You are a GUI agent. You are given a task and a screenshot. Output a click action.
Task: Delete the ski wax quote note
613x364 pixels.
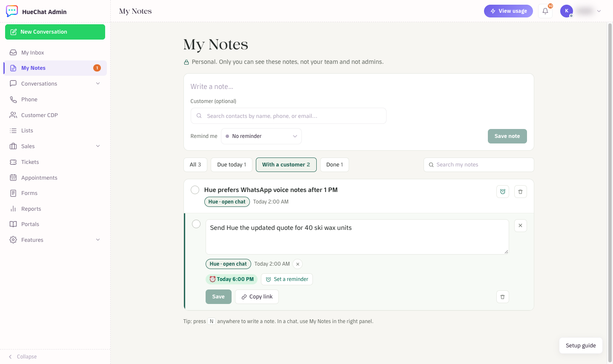point(502,297)
